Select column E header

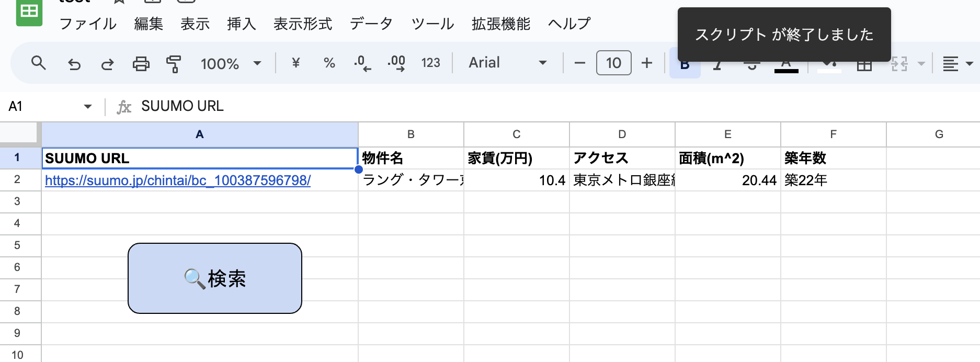click(728, 134)
